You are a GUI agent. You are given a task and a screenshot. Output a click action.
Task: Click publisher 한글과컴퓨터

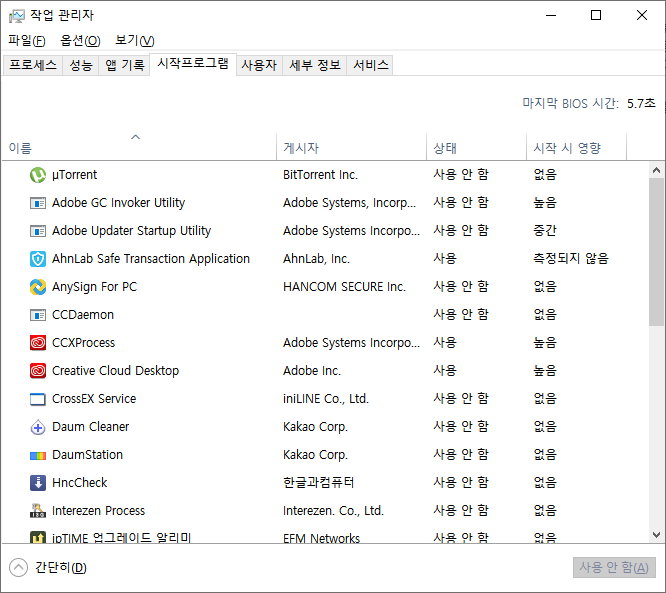pos(319,483)
